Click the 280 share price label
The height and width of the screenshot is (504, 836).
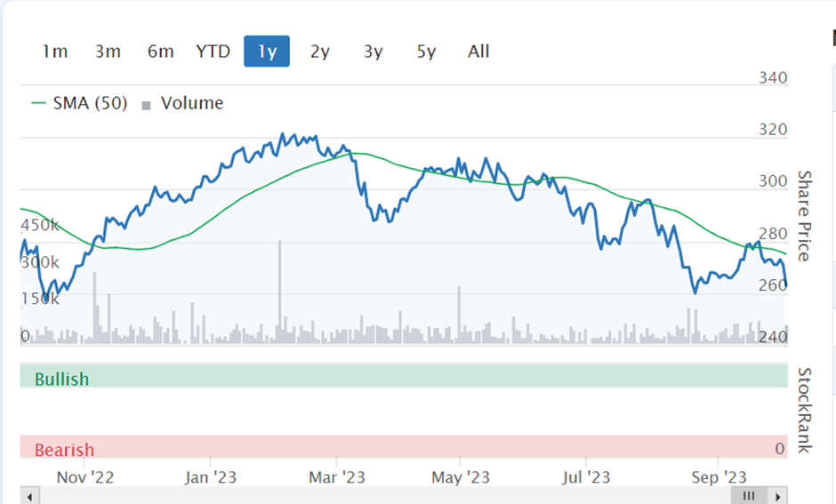(773, 234)
